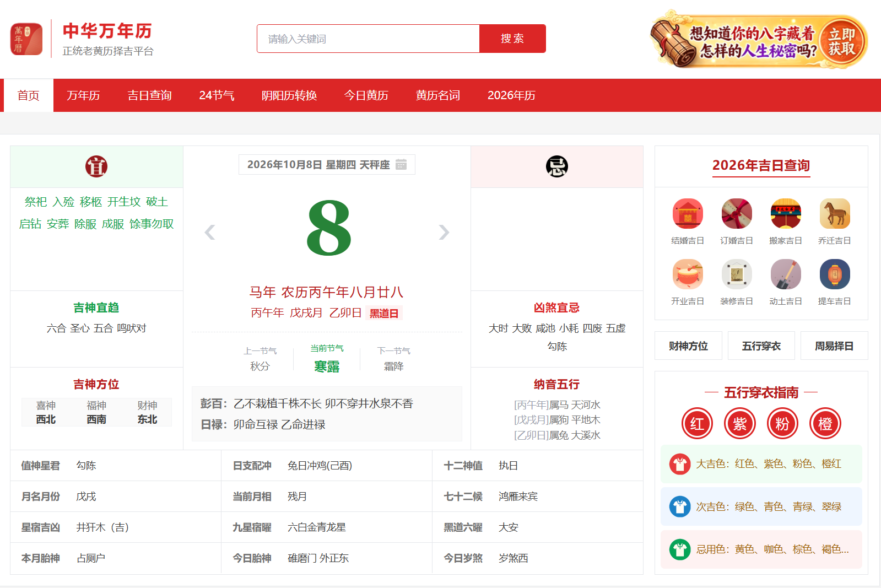Image resolution: width=881 pixels, height=588 pixels.
Task: Select the 紫 color circle
Action: point(740,424)
